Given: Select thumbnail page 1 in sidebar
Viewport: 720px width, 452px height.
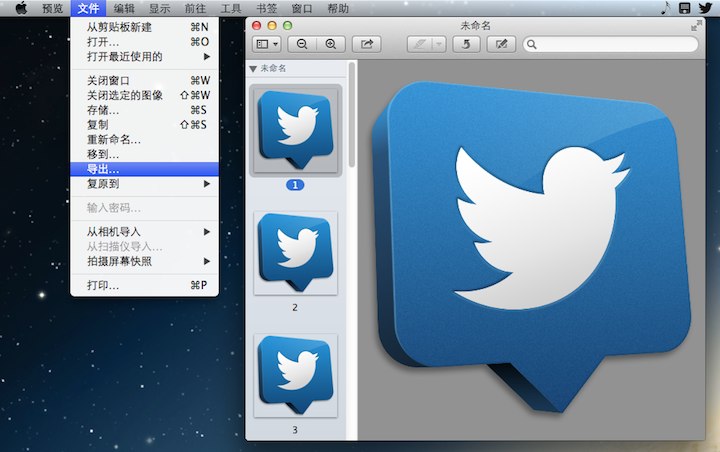Looking at the screenshot, I should (295, 130).
